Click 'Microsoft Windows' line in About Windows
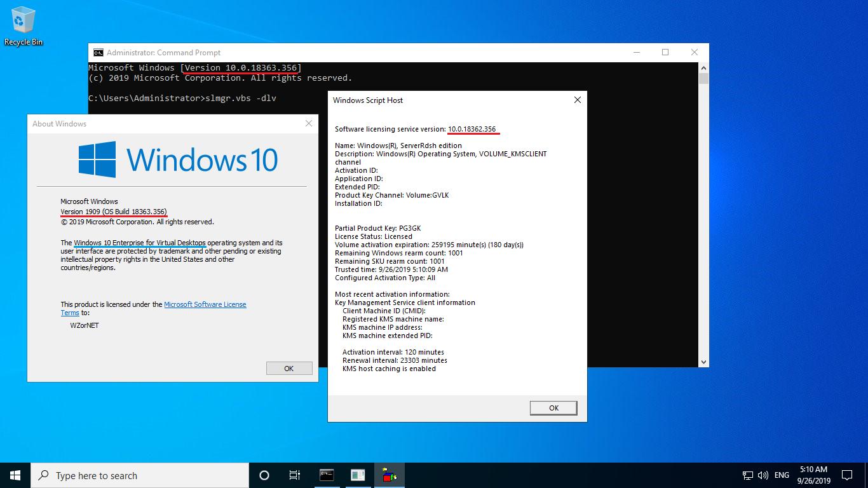Image resolution: width=868 pixels, height=488 pixels. (89, 201)
